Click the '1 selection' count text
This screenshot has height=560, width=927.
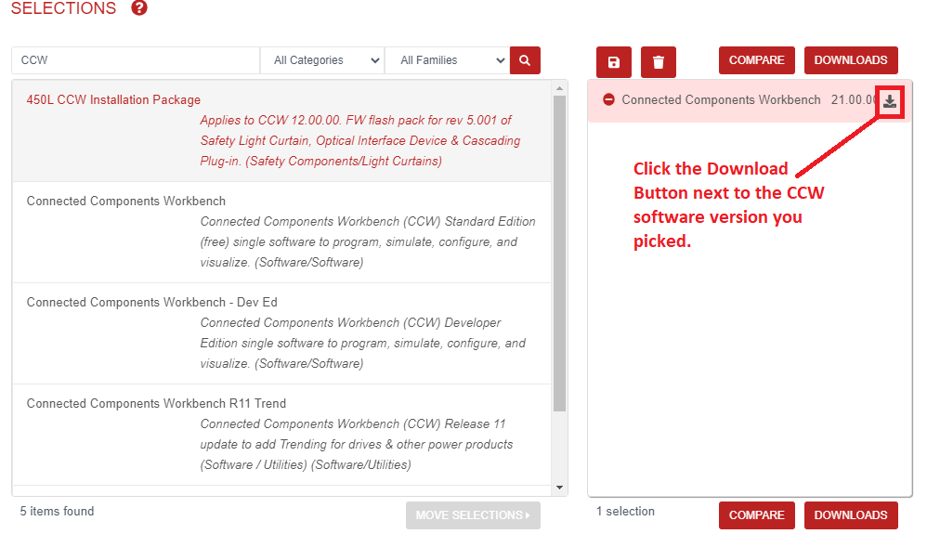[625, 511]
